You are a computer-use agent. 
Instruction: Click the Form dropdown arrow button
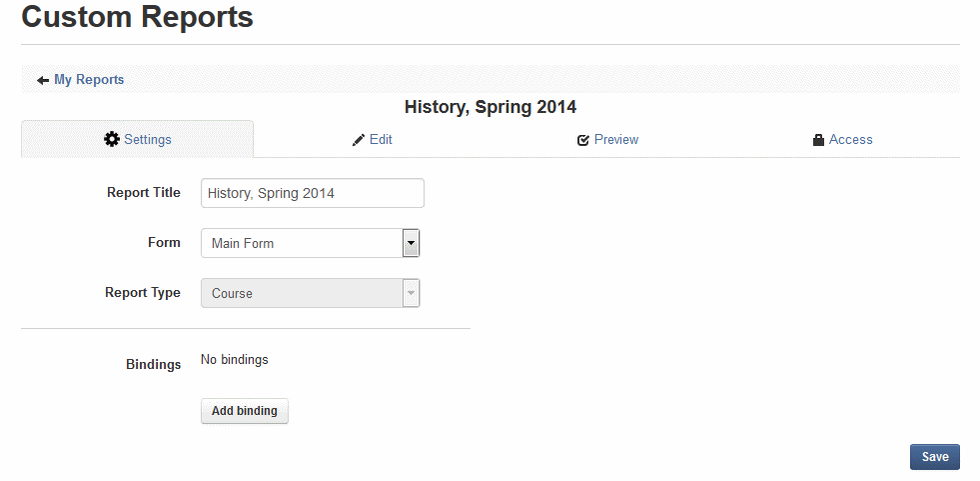pyautogui.click(x=411, y=243)
